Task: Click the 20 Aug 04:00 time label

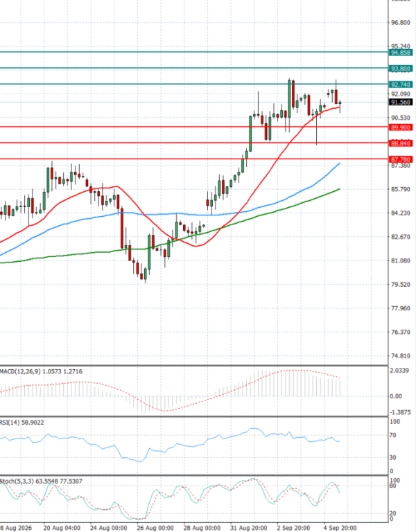Action: pos(62,529)
